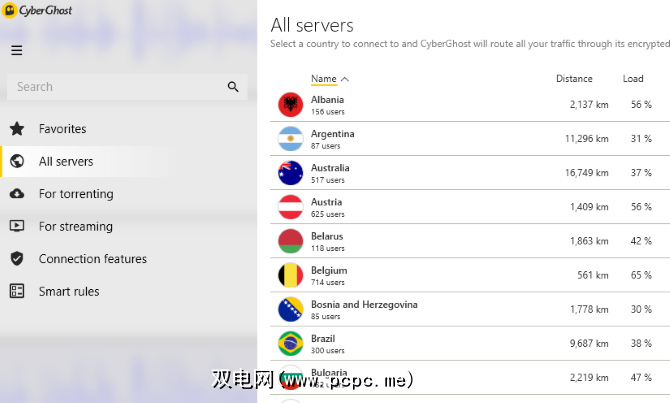Sort the server list by Name
The width and height of the screenshot is (670, 403).
[324, 79]
